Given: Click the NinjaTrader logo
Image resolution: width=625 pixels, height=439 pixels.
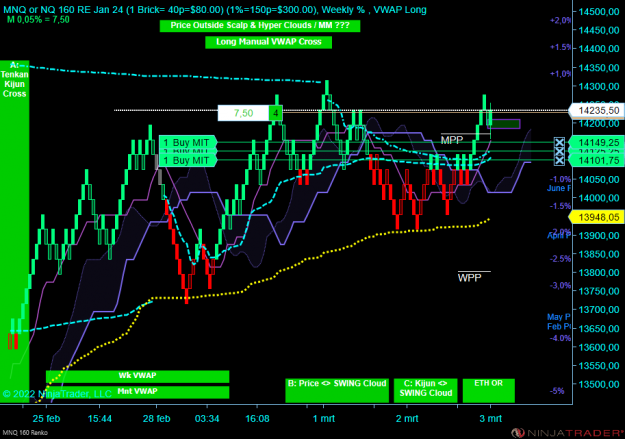Looking at the screenshot, I should (567, 433).
